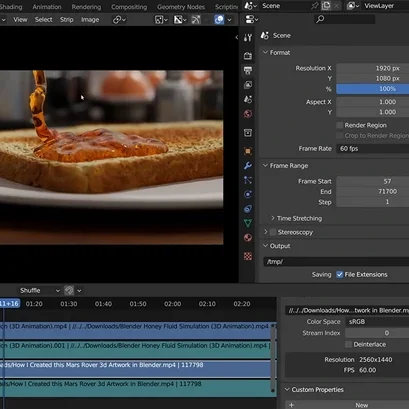This screenshot has width=409, height=409.
Task: Open the View Layer properties icon
Action: coord(248,85)
